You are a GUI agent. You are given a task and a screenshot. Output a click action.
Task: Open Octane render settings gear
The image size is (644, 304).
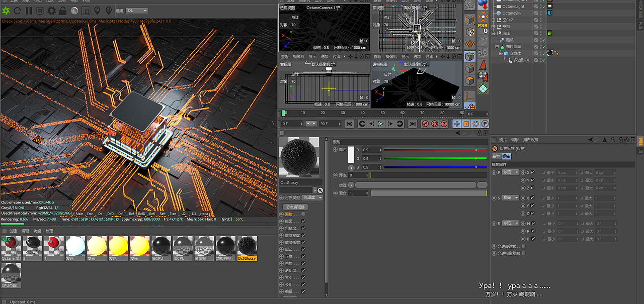tap(51, 11)
